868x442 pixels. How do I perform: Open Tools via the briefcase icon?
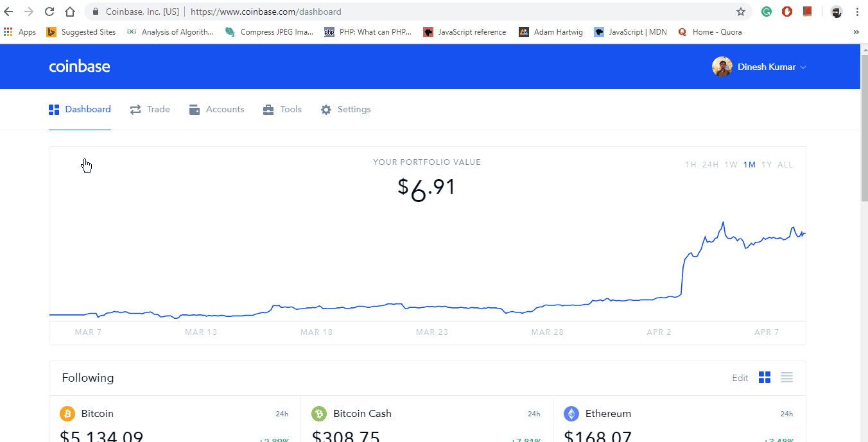pos(268,109)
